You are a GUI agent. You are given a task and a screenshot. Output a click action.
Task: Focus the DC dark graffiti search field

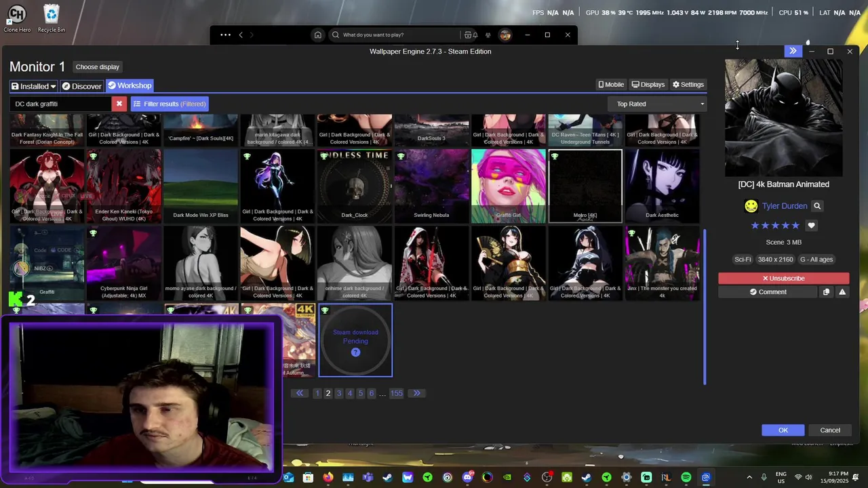pyautogui.click(x=61, y=104)
